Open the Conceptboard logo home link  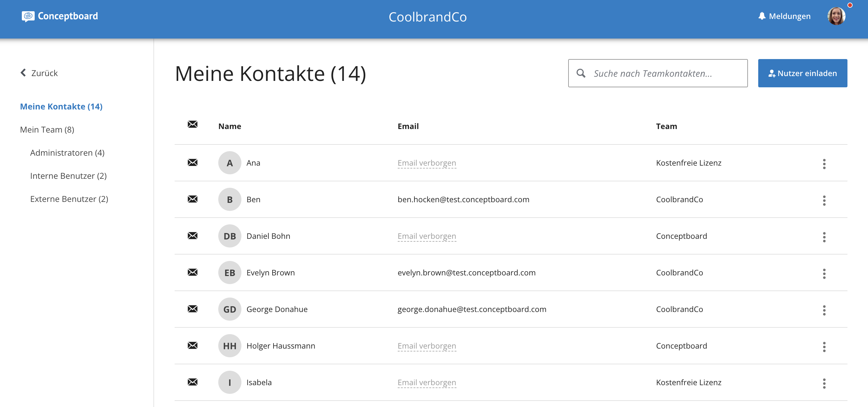(x=60, y=16)
